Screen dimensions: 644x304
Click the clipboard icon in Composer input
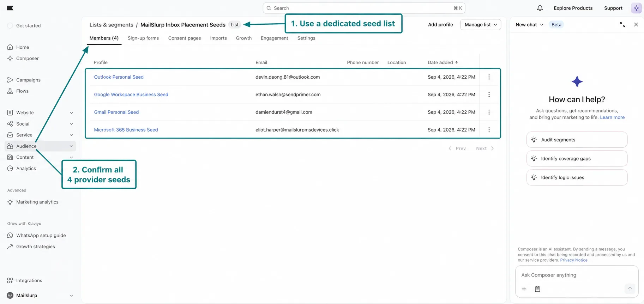click(x=537, y=289)
